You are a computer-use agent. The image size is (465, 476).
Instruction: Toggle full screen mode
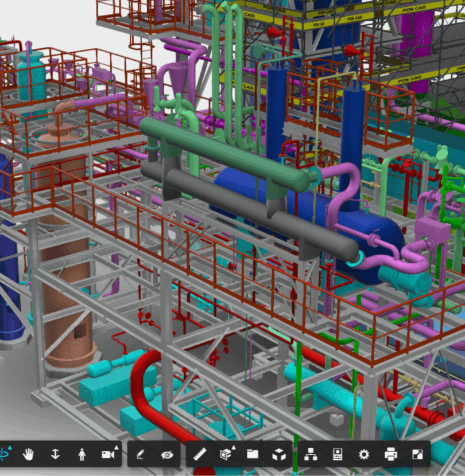[x=417, y=455]
